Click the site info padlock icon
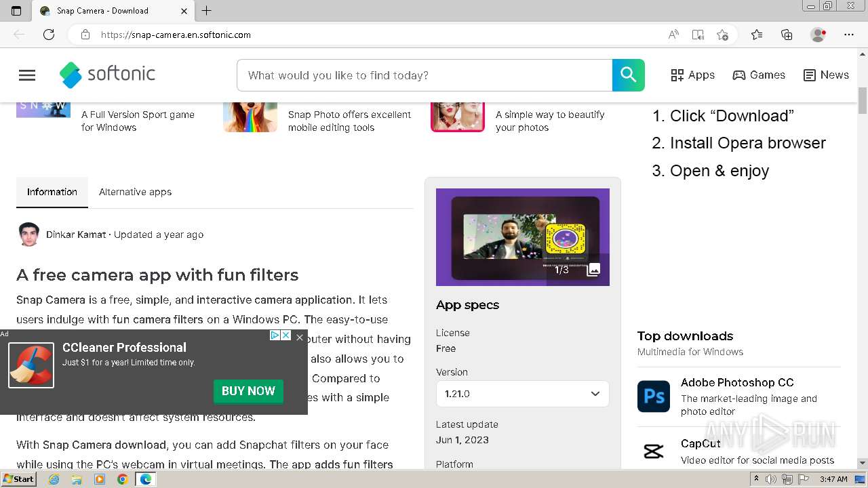Viewport: 868px width, 488px height. pos(85,35)
